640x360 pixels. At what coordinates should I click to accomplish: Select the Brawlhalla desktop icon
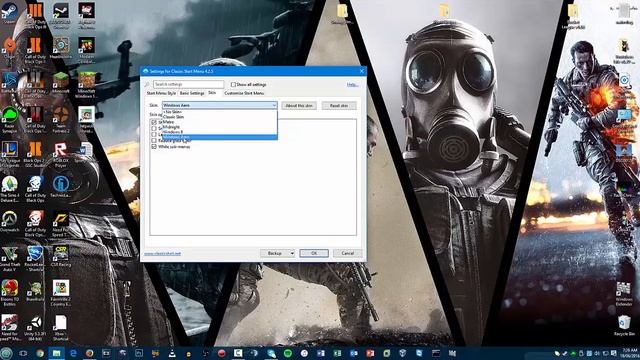tap(35, 291)
